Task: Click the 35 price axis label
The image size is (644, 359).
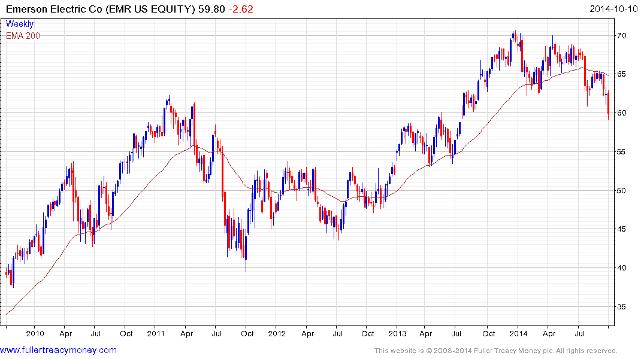Action: (x=622, y=306)
